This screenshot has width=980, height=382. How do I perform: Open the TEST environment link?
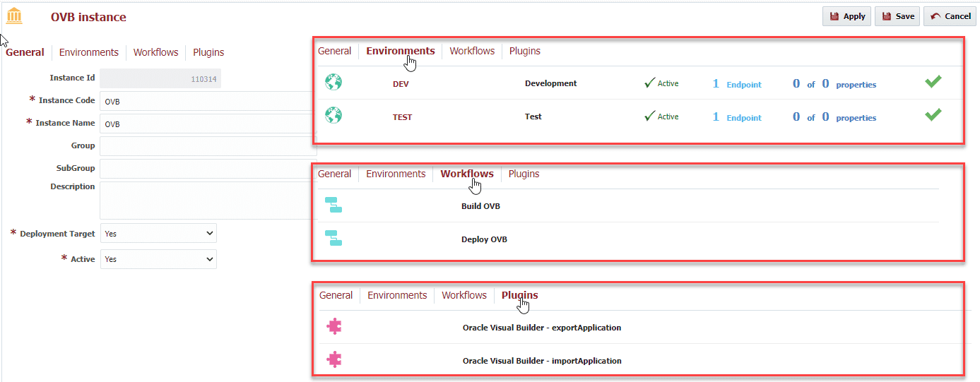[402, 117]
